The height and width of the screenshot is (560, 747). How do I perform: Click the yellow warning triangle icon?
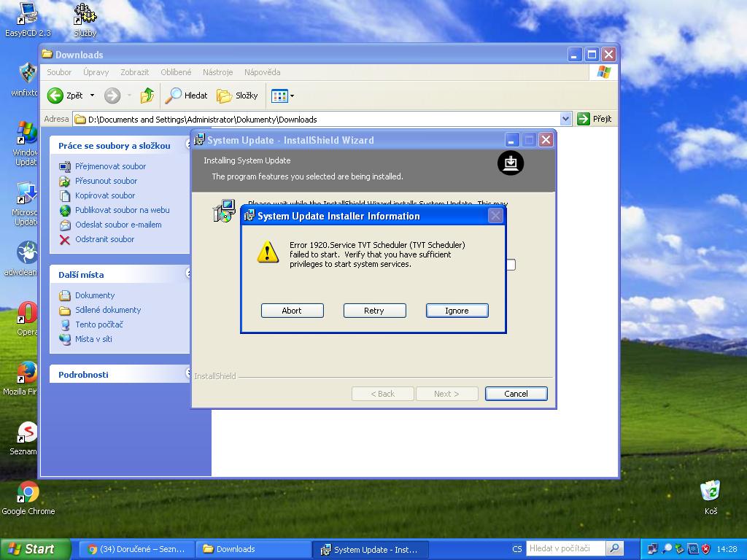pos(268,252)
